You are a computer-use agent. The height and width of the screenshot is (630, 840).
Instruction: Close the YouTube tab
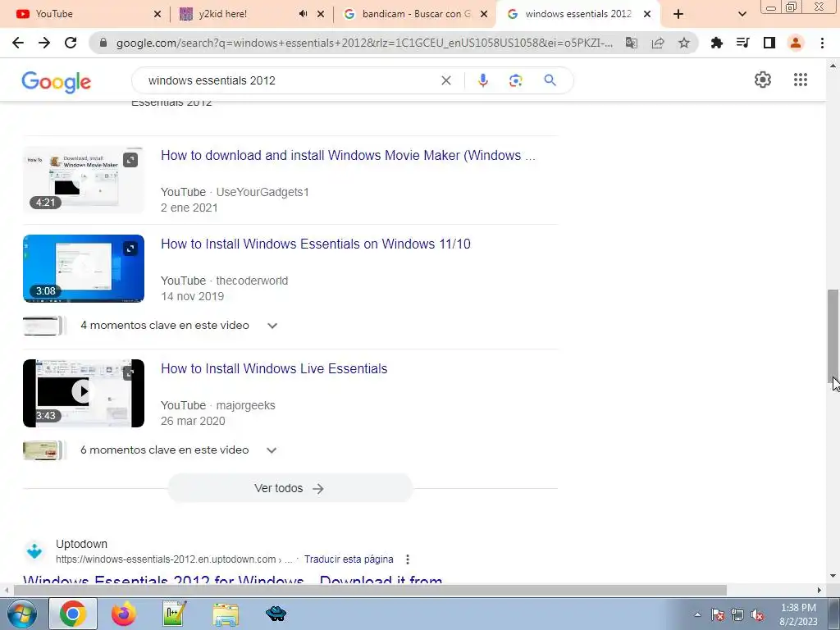(157, 14)
